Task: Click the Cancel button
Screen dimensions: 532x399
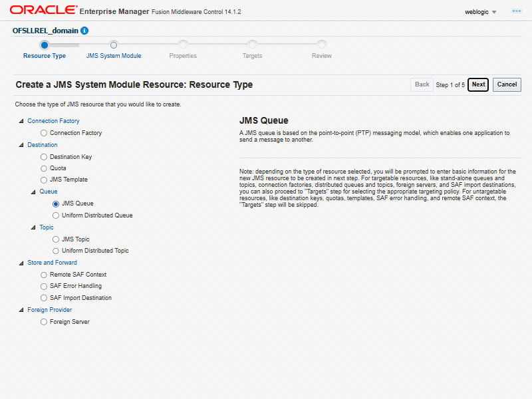Action: coord(507,84)
